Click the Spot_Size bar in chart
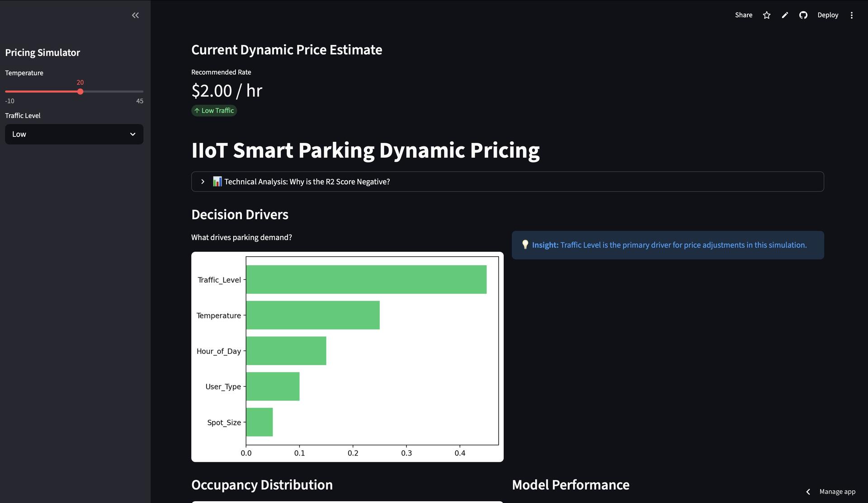The height and width of the screenshot is (503, 868). tap(259, 422)
